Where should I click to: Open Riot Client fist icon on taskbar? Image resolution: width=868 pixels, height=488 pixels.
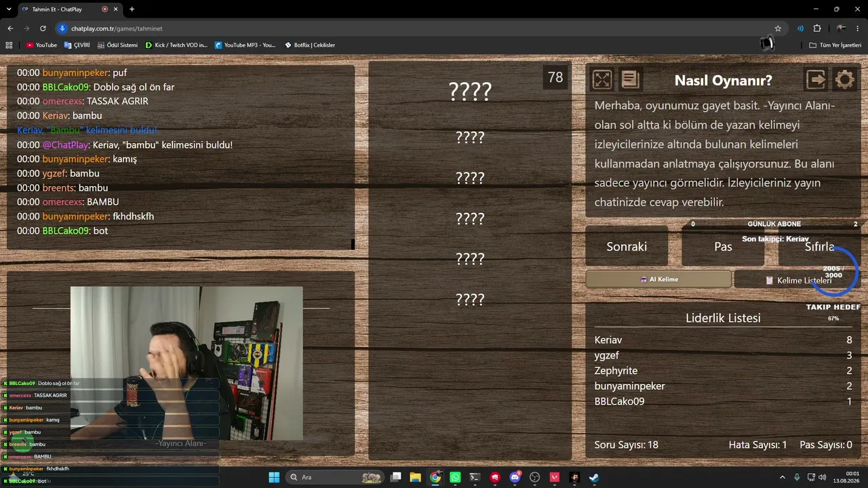click(x=495, y=477)
